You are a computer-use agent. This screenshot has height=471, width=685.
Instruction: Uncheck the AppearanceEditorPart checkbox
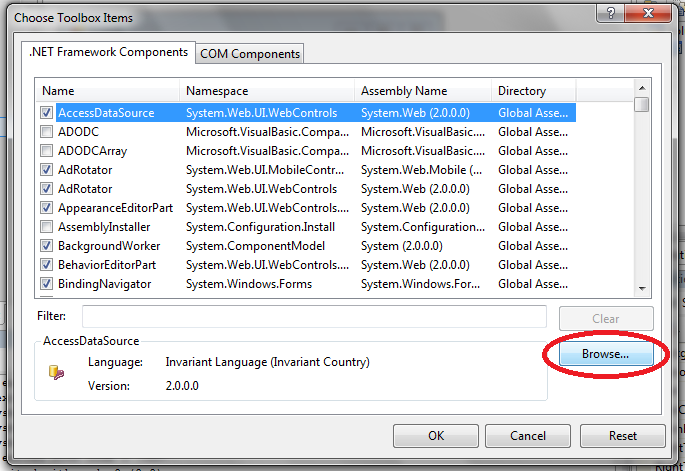(x=46, y=208)
